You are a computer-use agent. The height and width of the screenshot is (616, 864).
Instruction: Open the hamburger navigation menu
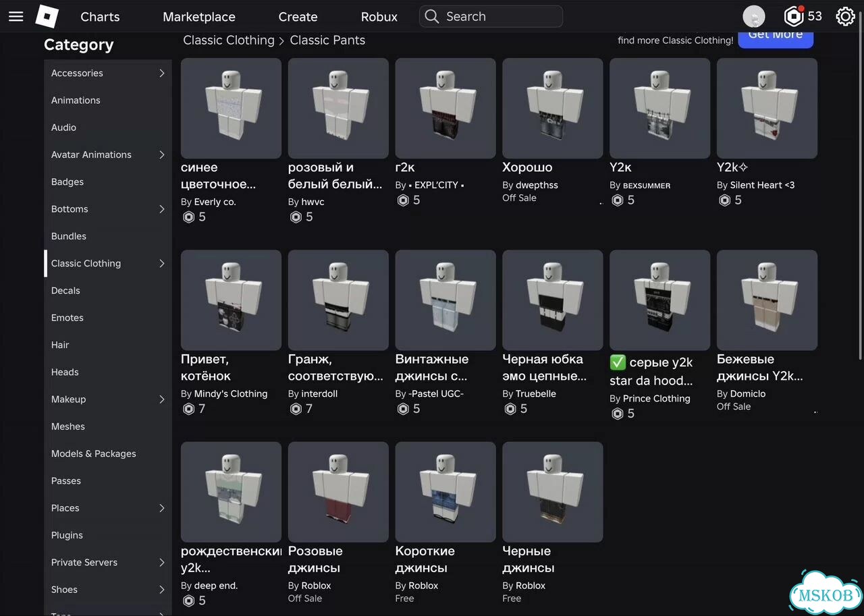click(x=16, y=16)
